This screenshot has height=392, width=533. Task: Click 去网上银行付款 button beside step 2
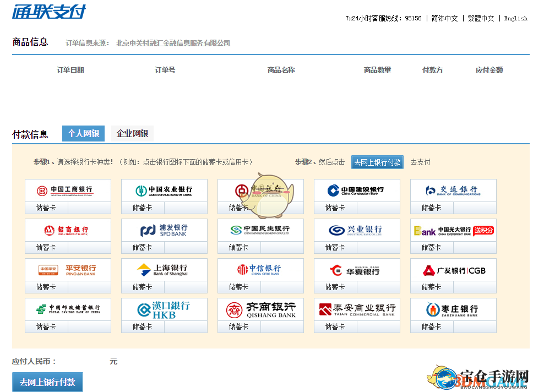[x=377, y=162]
